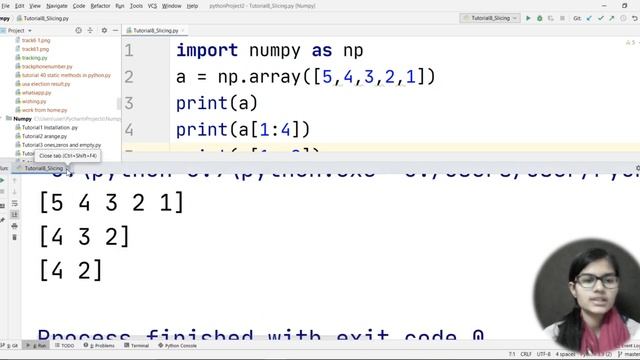Open the Problems tool window
Screen dimensions: 640x360
point(99,345)
